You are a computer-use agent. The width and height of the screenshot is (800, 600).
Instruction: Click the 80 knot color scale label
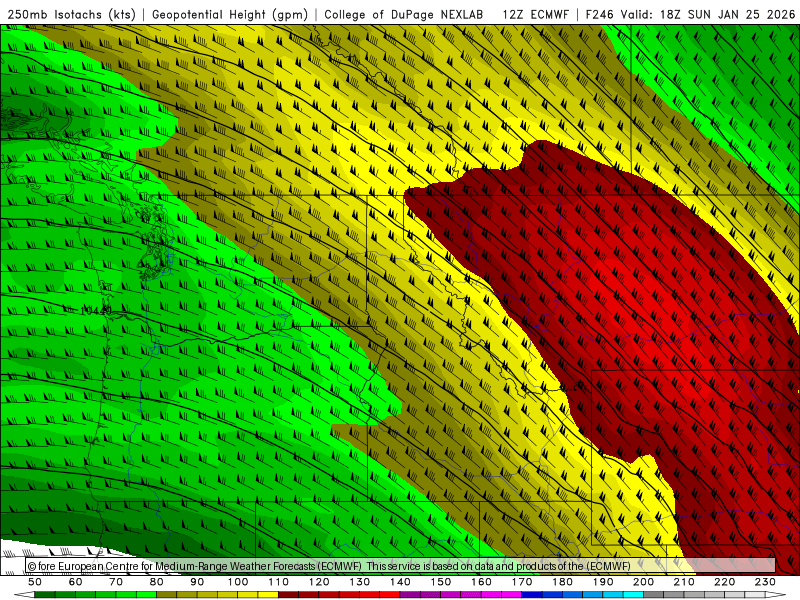coord(157,582)
